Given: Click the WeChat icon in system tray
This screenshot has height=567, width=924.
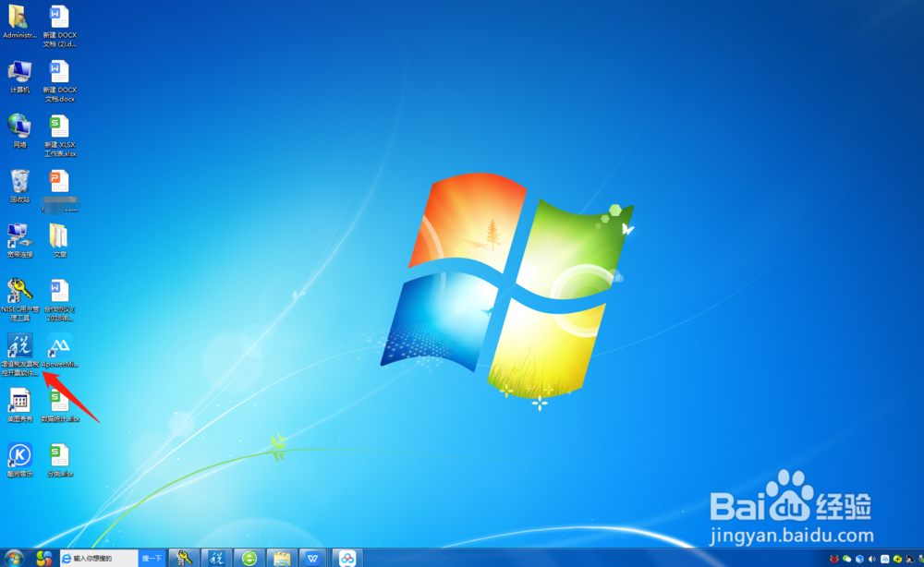Looking at the screenshot, I should click(846, 559).
